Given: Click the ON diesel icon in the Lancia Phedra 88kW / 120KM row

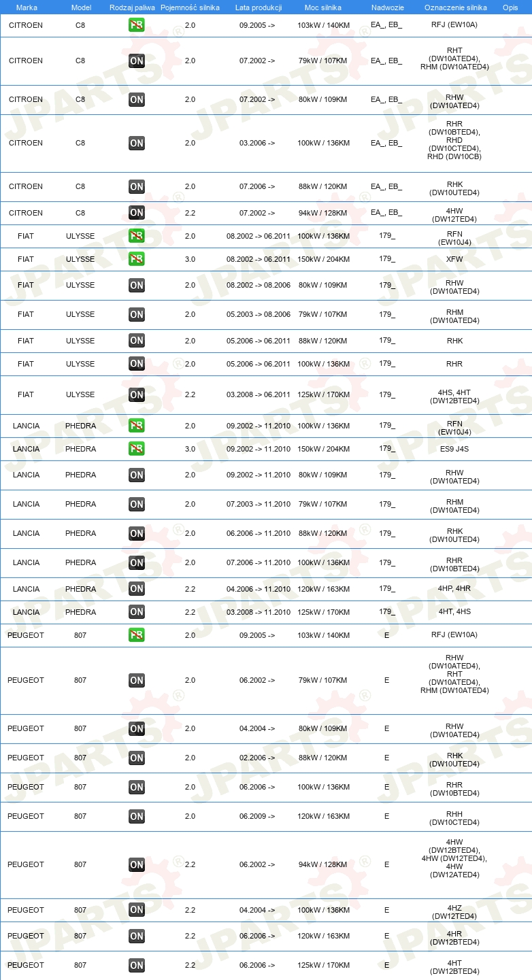Looking at the screenshot, I should (137, 533).
